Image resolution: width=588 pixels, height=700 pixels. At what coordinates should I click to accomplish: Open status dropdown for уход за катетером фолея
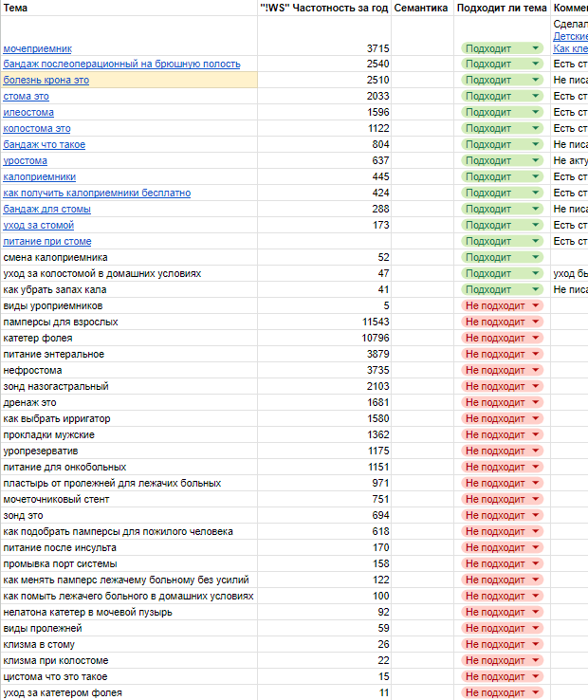(x=535, y=692)
